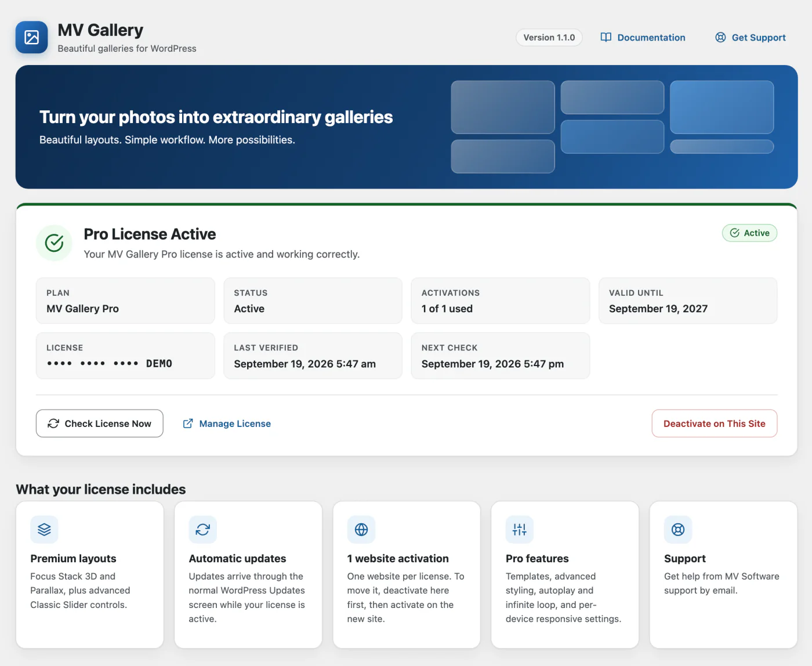Click the 'Automatic updates' card title
Viewport: 812px width, 666px height.
(237, 559)
